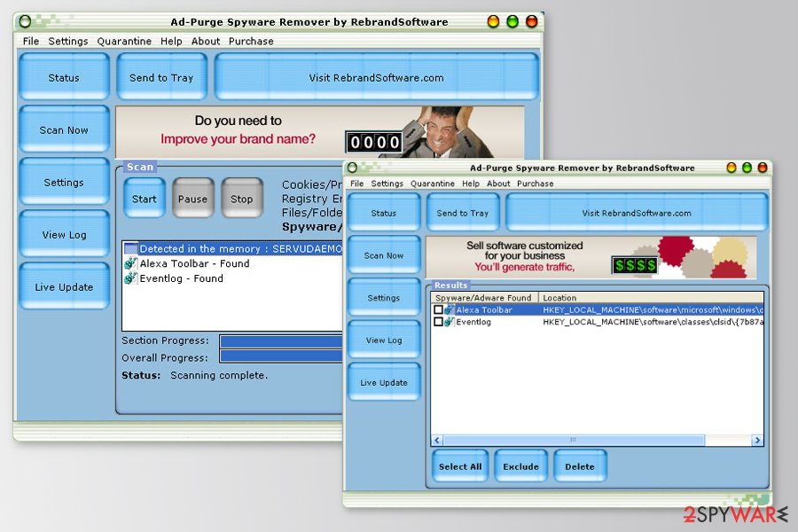The height and width of the screenshot is (532, 798).
Task: Click Alexa Toolbar HKEY_LOCAL_MACHINE location cell
Action: point(653,309)
